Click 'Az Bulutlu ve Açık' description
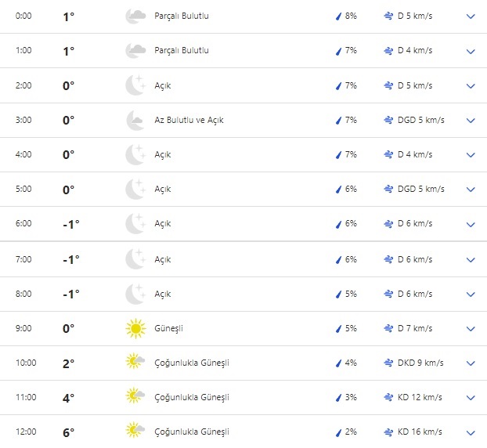 [x=189, y=120]
